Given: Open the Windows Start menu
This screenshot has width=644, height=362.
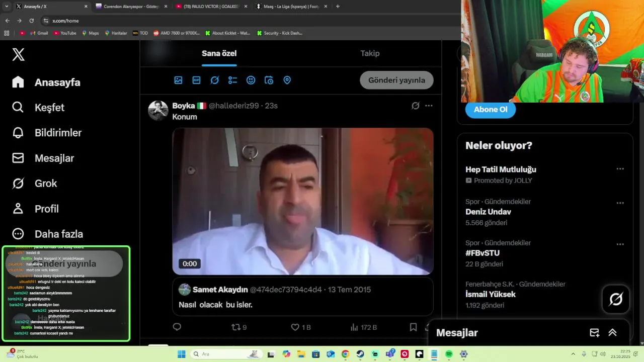Looking at the screenshot, I should (x=182, y=354).
